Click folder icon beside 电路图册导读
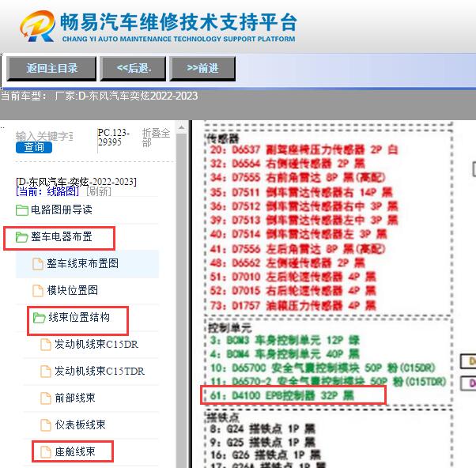Viewport: 476px width, 468px height. [x=22, y=210]
